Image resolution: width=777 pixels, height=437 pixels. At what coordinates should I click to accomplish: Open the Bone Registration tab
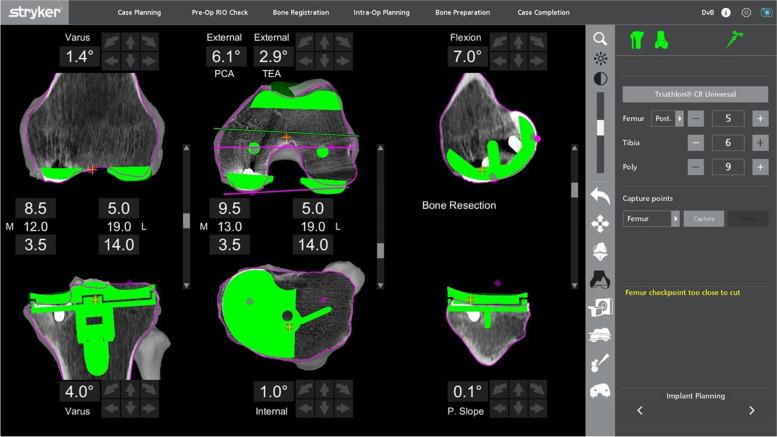pos(301,13)
